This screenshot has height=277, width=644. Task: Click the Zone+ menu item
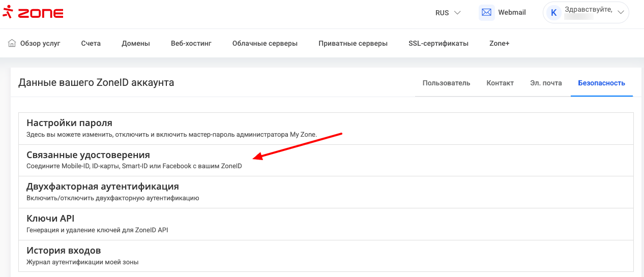point(499,43)
